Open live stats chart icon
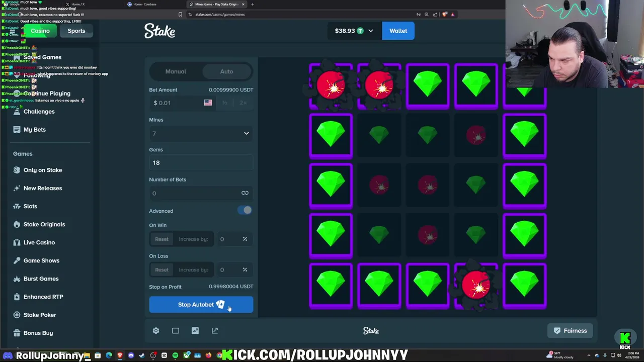Screen dimensions: 644x362 (x=195, y=331)
